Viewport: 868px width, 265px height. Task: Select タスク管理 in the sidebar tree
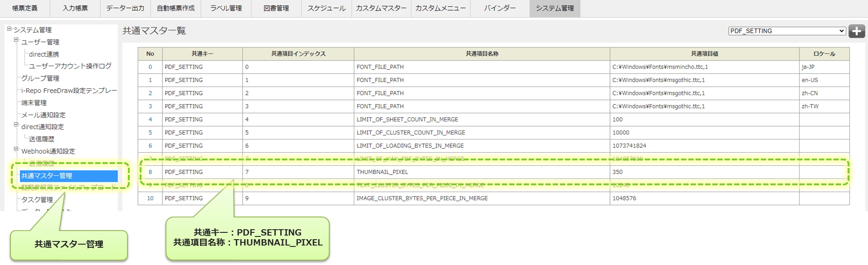(x=37, y=200)
